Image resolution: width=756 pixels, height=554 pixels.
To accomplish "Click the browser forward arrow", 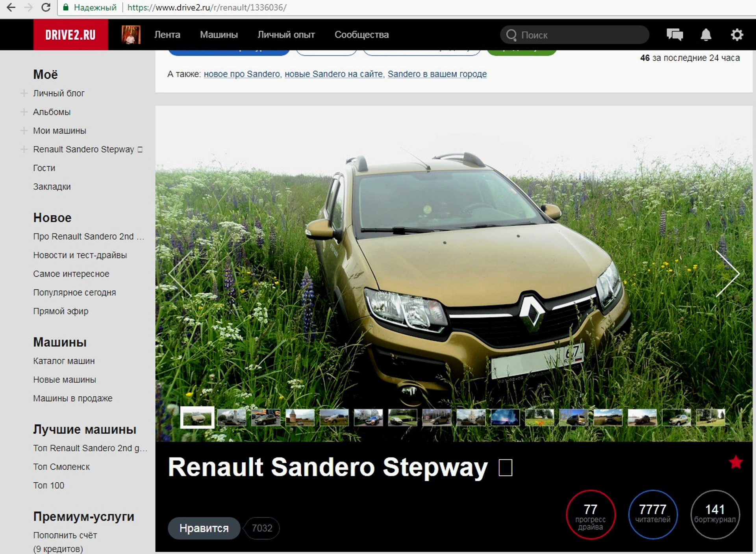I will tap(28, 7).
